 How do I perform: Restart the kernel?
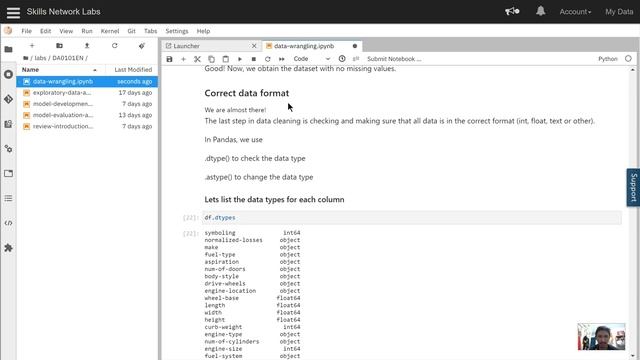267,59
